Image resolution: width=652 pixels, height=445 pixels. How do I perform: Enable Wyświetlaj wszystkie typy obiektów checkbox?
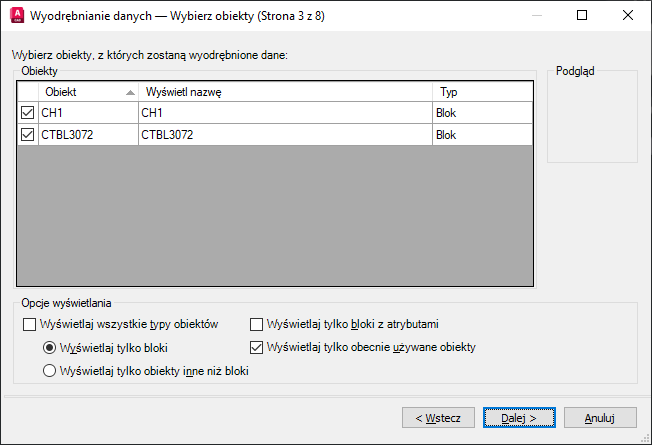click(30, 324)
